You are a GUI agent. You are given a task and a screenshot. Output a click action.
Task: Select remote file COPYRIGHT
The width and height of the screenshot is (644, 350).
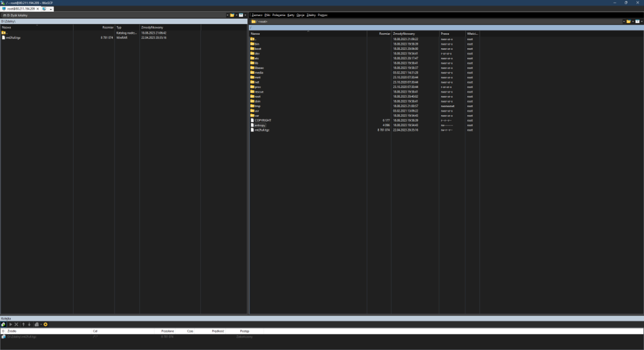(x=263, y=121)
